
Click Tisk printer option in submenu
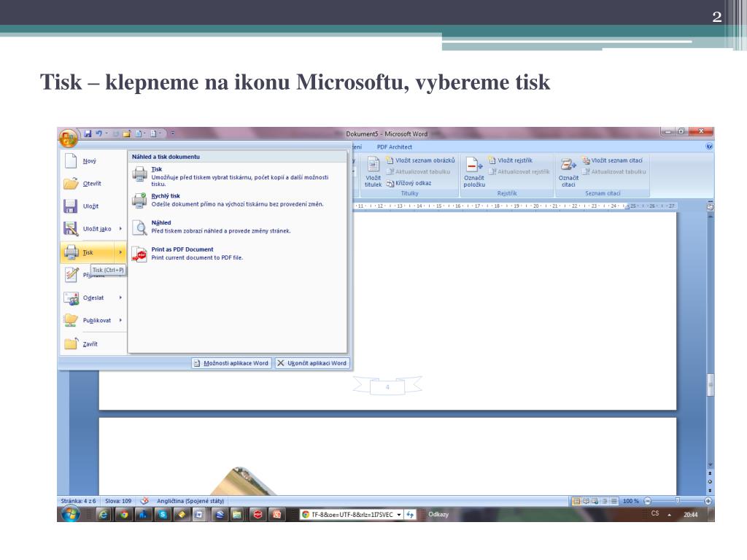238,176
